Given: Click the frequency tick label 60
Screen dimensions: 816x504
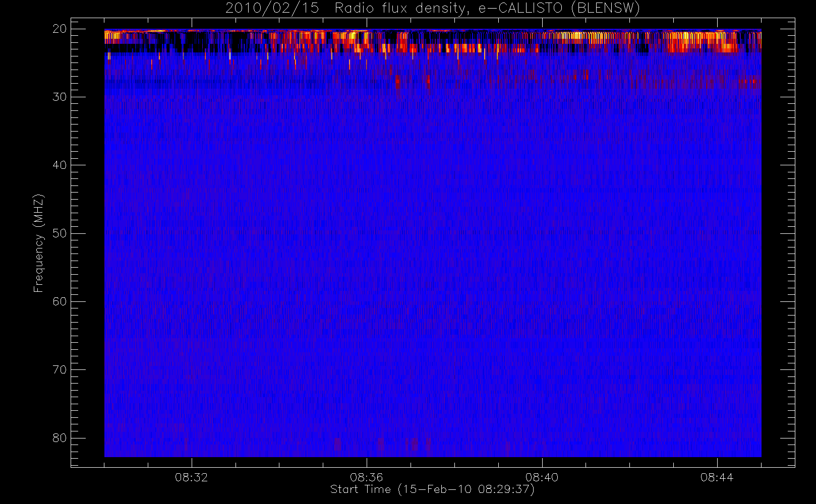Looking at the screenshot, I should pyautogui.click(x=60, y=301).
